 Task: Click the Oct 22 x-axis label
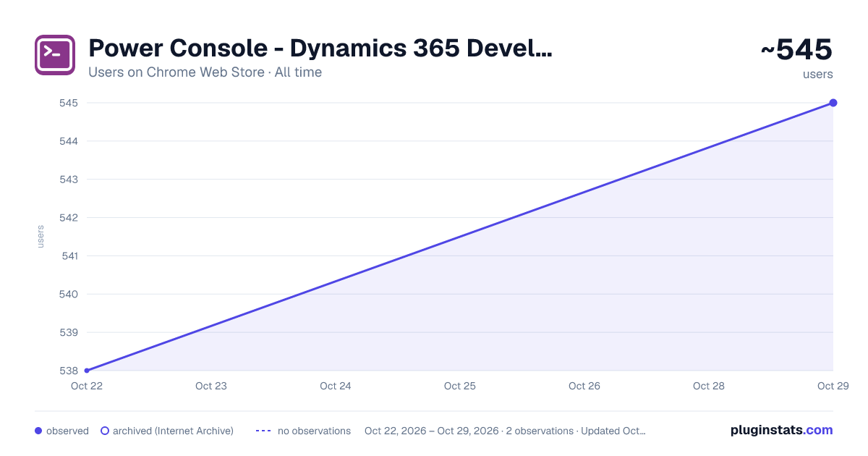[x=87, y=386]
